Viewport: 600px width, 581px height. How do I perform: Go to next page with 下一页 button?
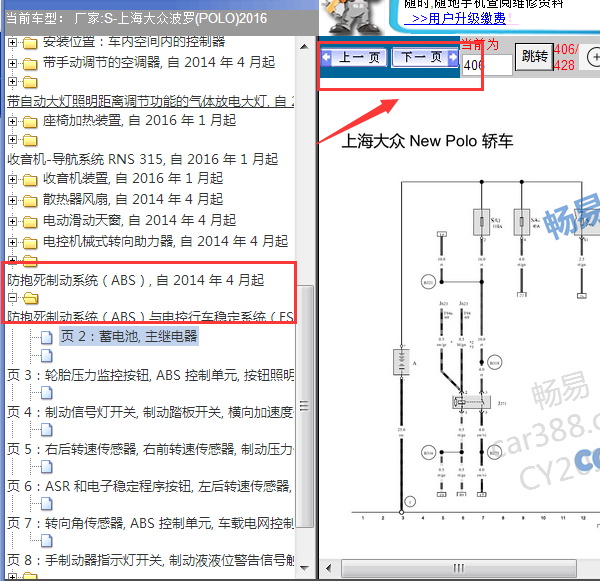tap(425, 57)
